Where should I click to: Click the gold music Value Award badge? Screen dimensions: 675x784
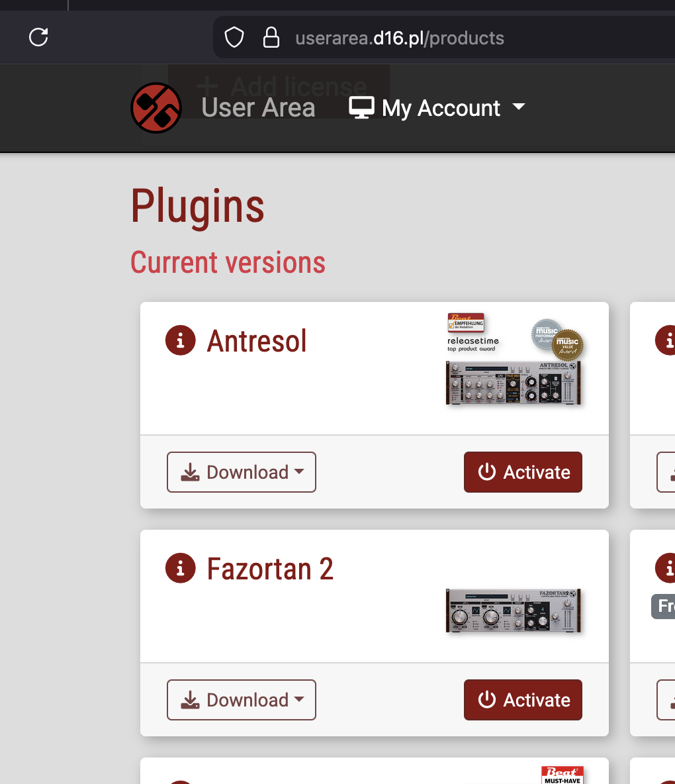(x=568, y=344)
